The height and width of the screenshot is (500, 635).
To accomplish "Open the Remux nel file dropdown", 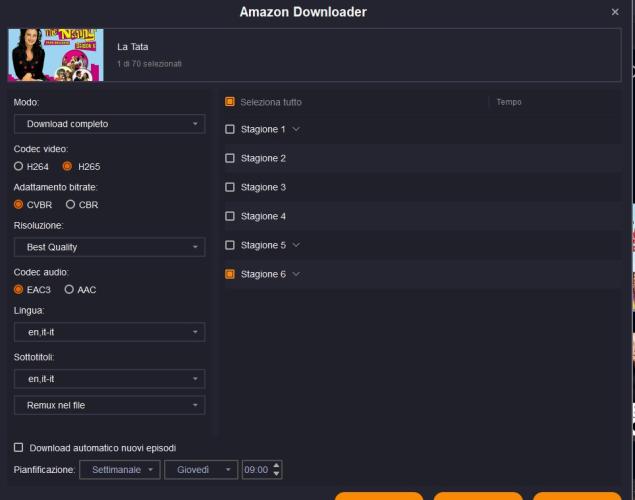I will pyautogui.click(x=109, y=405).
